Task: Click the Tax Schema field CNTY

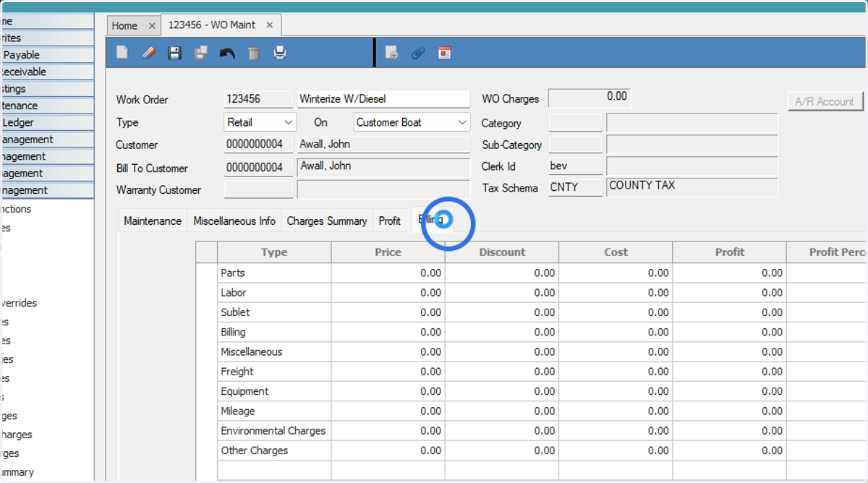Action: point(576,187)
